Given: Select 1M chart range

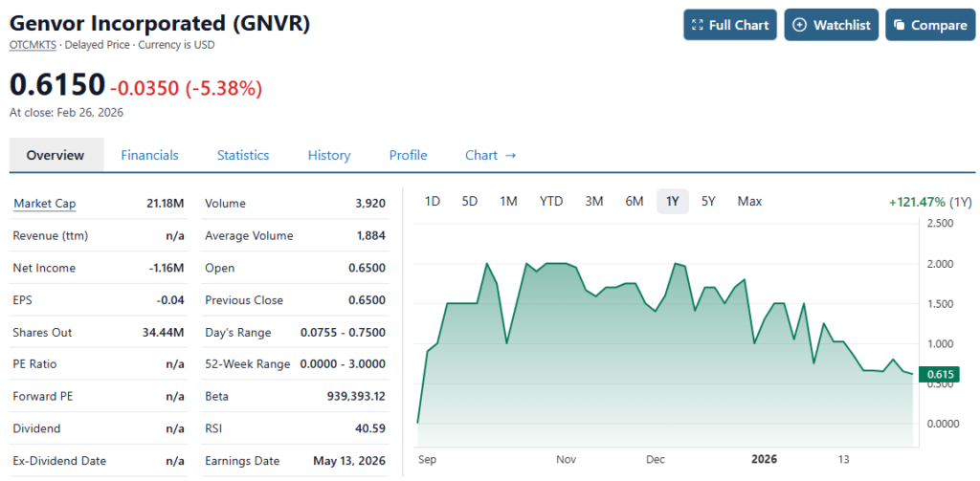Looking at the screenshot, I should click(508, 201).
